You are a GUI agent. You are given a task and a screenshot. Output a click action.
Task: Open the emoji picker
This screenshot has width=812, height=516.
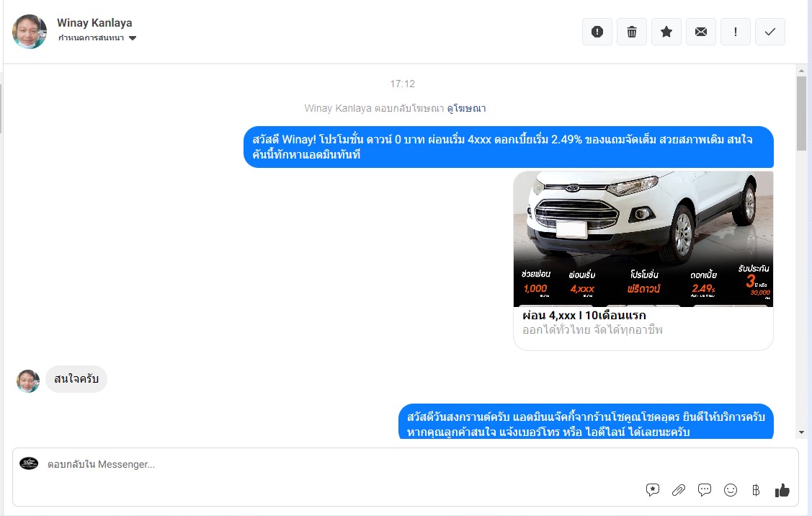tap(730, 489)
